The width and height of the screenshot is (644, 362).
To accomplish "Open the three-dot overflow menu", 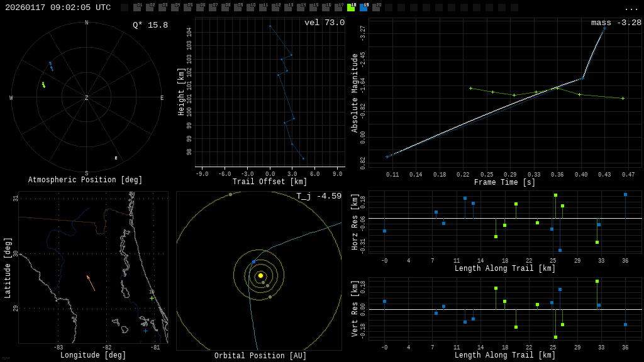I will click(x=631, y=8).
